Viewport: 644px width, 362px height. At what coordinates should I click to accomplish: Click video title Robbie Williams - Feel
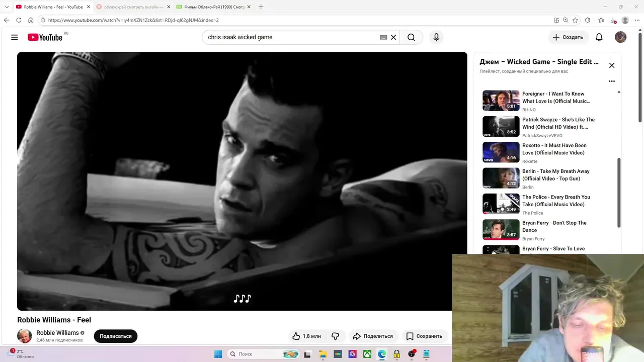tap(54, 320)
